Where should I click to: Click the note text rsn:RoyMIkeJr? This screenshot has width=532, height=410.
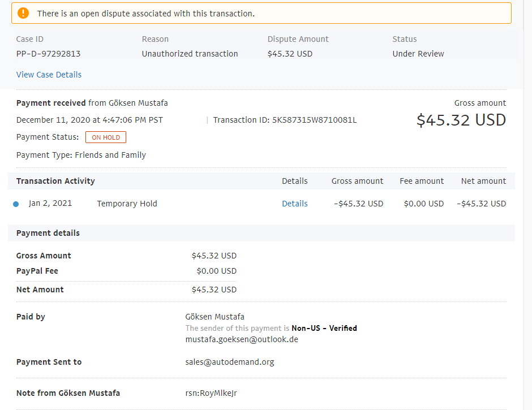[211, 393]
